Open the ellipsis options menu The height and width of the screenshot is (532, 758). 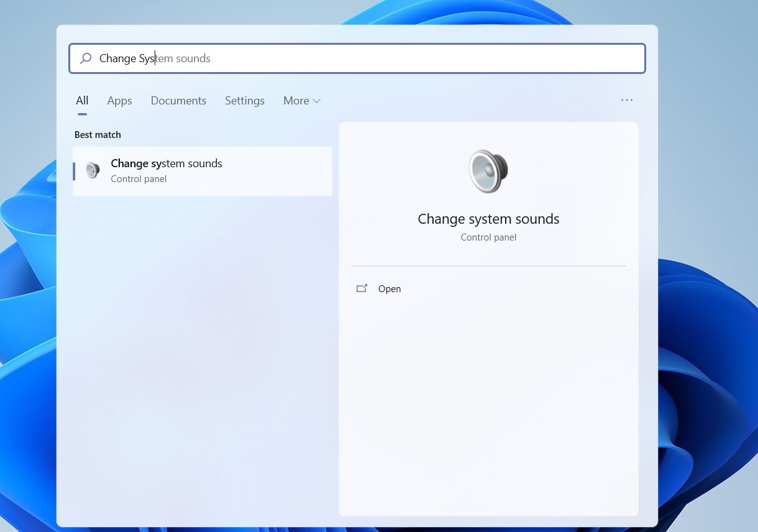(626, 100)
